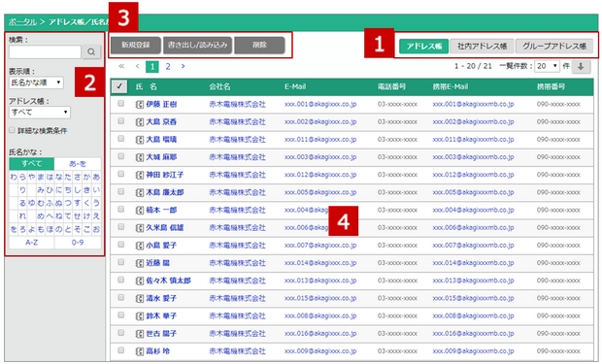Switch to the グループアドレス帳 tab
The height and width of the screenshot is (364, 602).
554,46
